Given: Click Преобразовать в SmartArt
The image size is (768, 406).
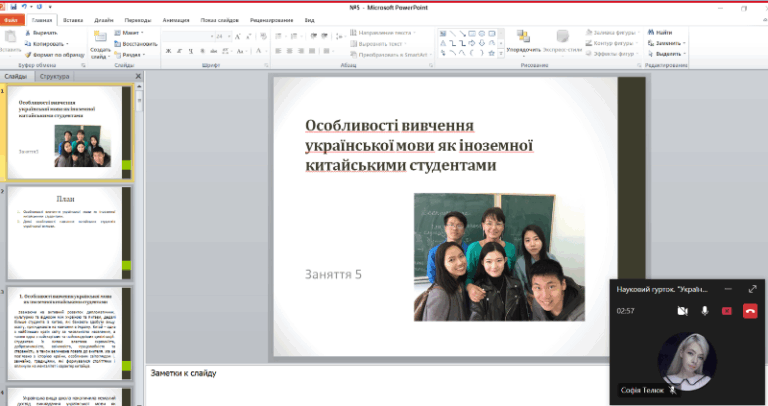Looking at the screenshot, I should 390,55.
